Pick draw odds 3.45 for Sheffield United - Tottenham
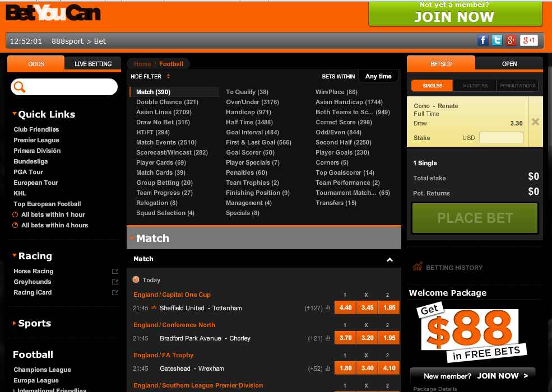552x392 pixels. pyautogui.click(x=367, y=307)
